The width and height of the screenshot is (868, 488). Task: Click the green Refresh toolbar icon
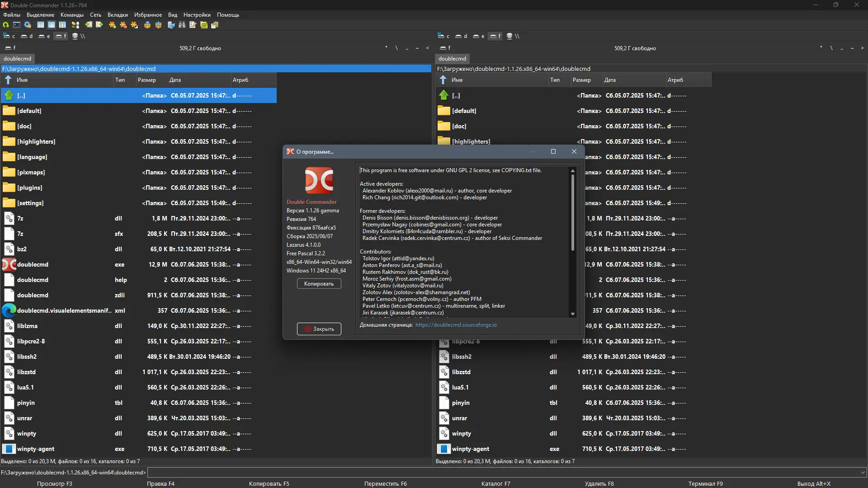pos(6,25)
